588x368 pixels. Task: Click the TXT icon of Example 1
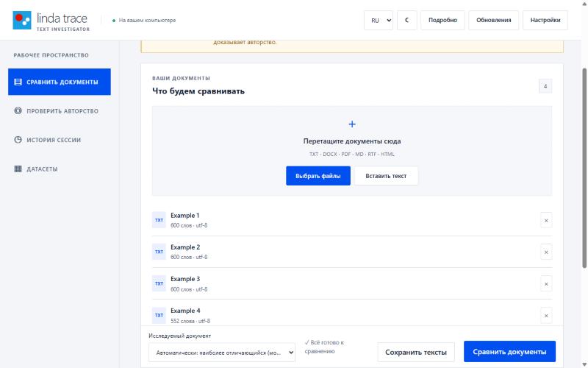[x=159, y=220]
